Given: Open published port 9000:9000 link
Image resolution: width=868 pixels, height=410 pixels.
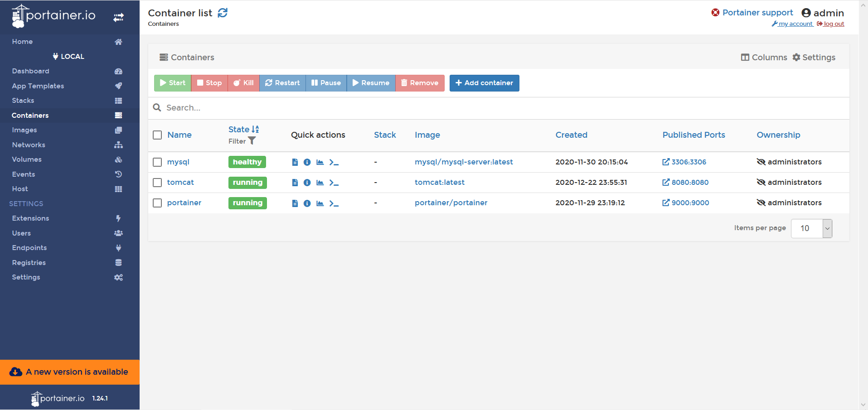Looking at the screenshot, I should pos(685,203).
